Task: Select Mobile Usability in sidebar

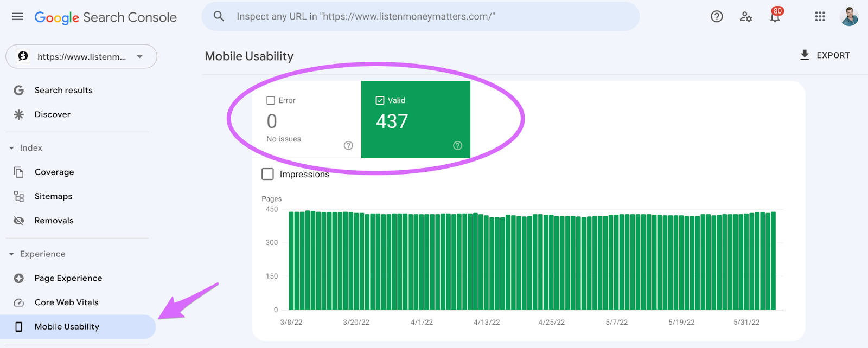Action: point(78,327)
